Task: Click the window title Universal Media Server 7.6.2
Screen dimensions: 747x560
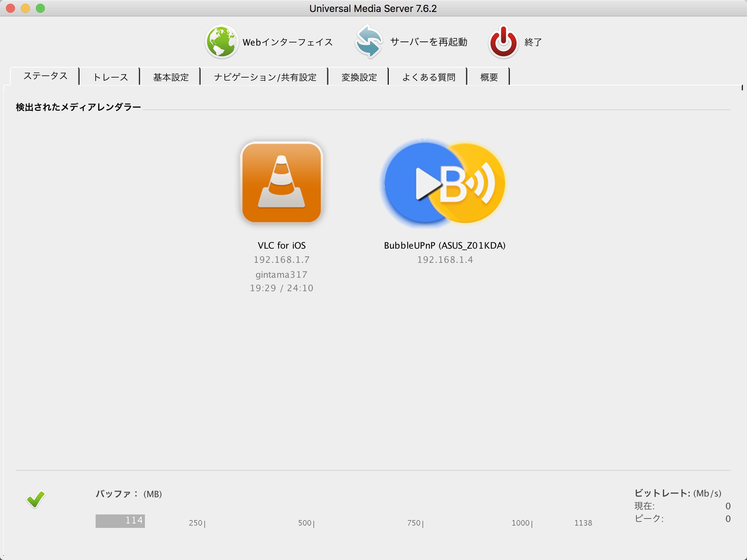Action: tap(373, 8)
